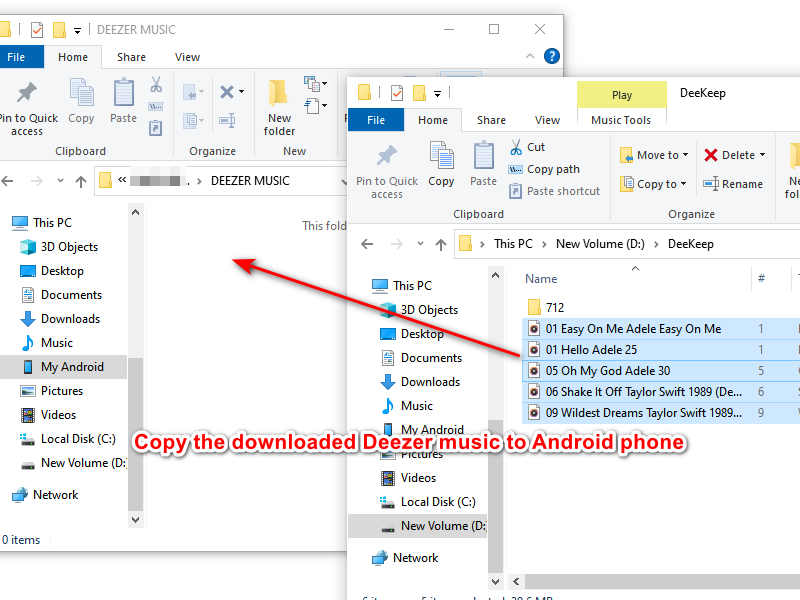Go up one level in DeeKeep window
This screenshot has height=600, width=800.
441,244
